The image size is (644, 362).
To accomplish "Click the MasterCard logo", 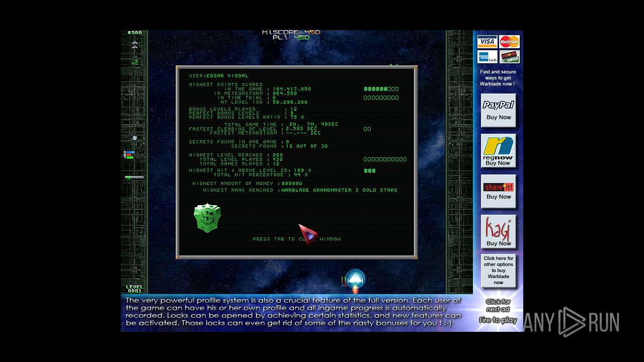I will coord(509,42).
